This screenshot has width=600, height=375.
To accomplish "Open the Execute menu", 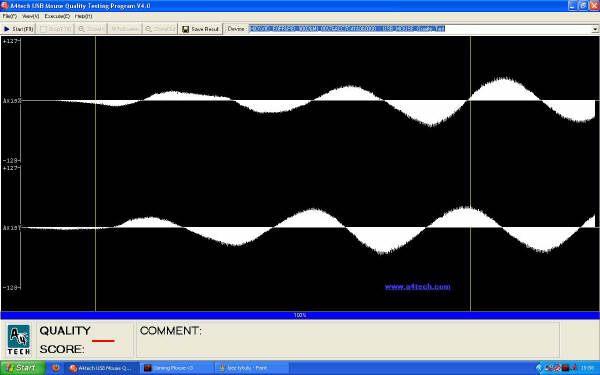I will (x=57, y=16).
